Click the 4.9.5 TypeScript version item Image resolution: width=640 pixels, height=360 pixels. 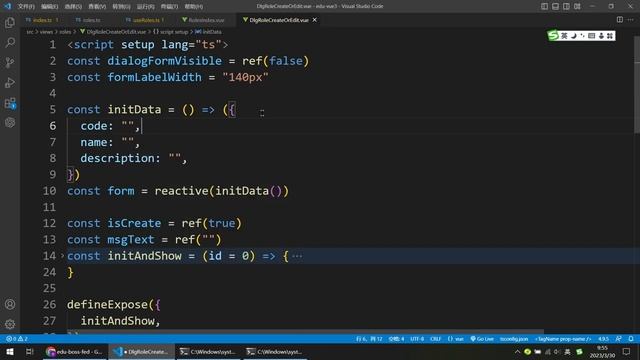603,339
